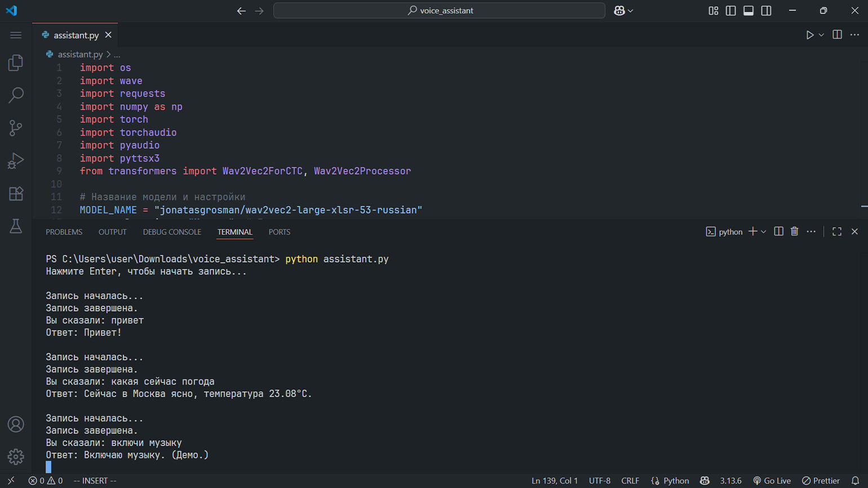Close the assistant.py tab
The height and width of the screenshot is (488, 868).
coord(108,35)
